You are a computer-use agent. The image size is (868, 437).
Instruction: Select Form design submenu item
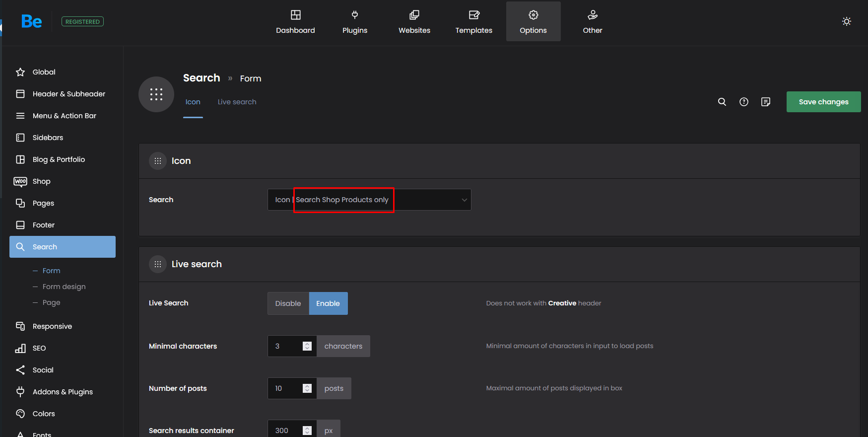[64, 287]
